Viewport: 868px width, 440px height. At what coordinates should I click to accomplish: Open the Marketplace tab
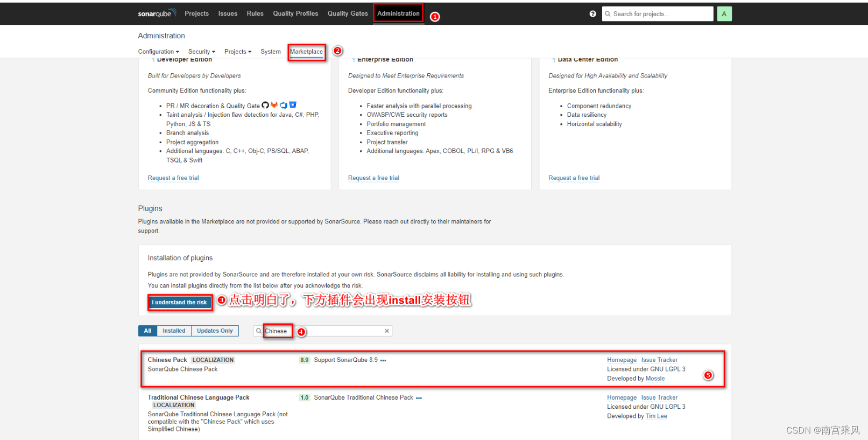tap(306, 52)
